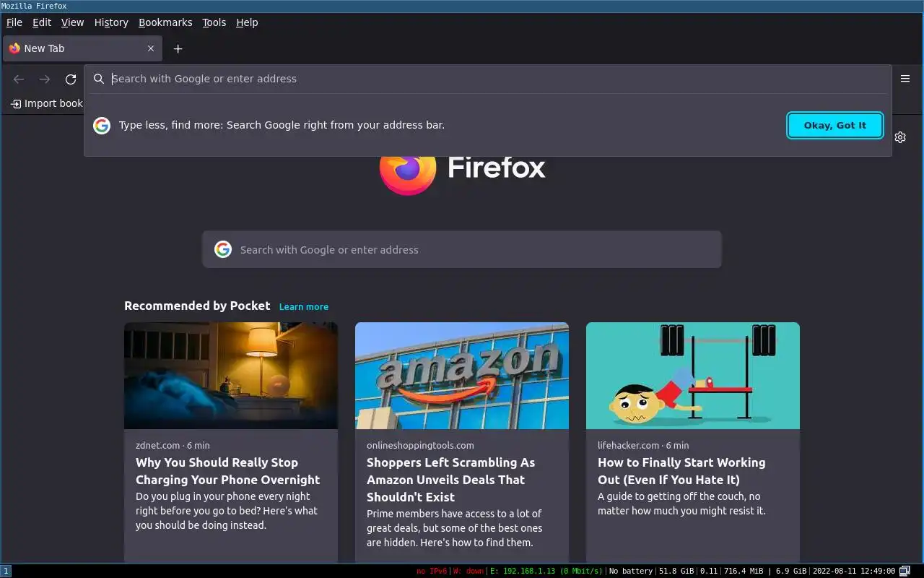Click 'E: 192.168.1.13' ethernet status entry
This screenshot has width=924, height=578.
coord(546,571)
